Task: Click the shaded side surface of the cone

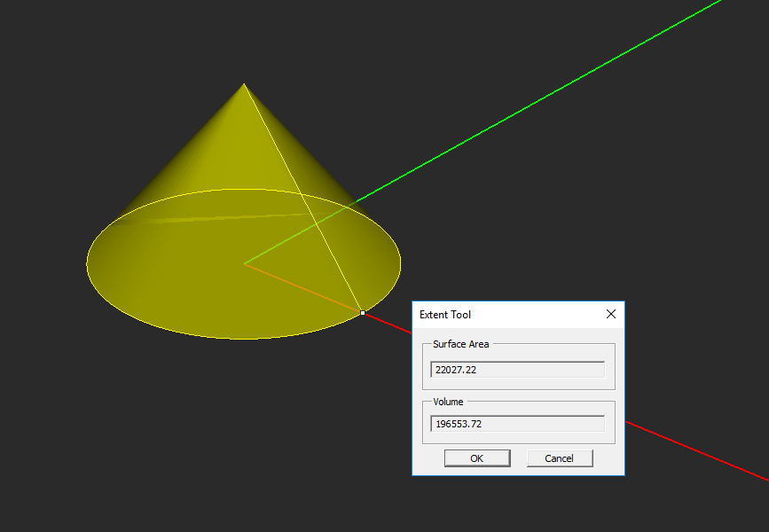Action: 211,157
